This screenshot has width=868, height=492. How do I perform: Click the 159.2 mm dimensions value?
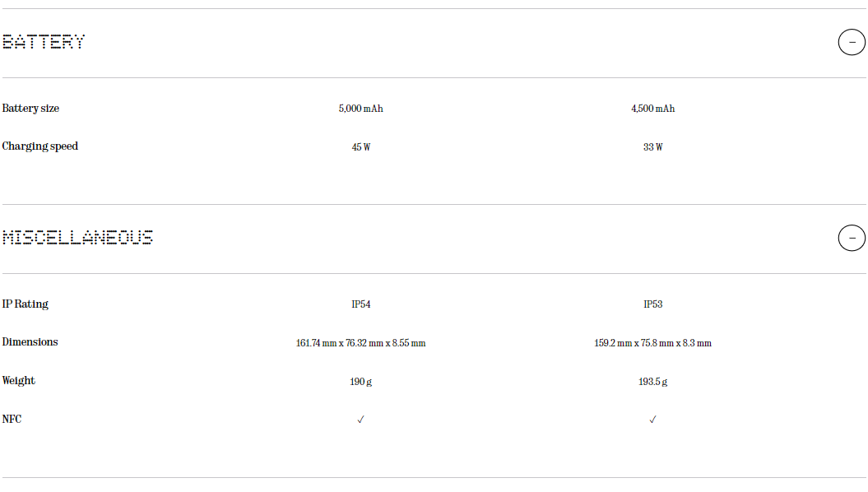point(652,343)
